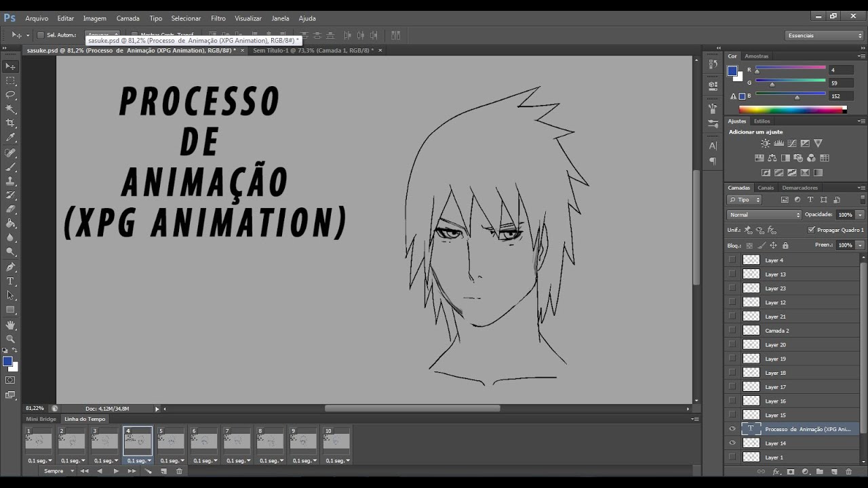Switch to Sem Título-1 document tab
This screenshot has height=488, width=868.
click(x=313, y=50)
